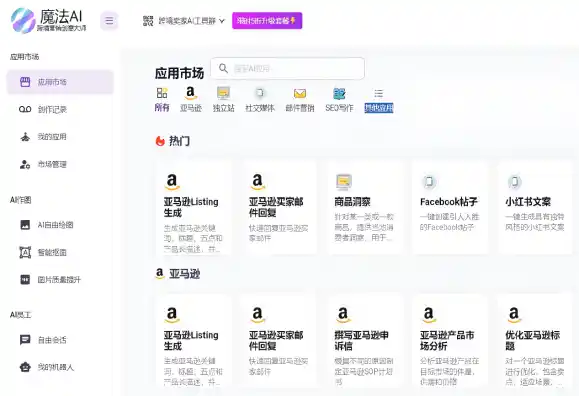This screenshot has height=396, width=579.
Task: Open the Facebook帖子 app card
Action: [450, 208]
